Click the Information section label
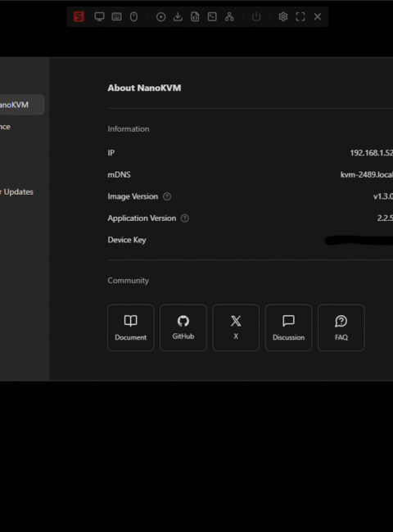 click(x=129, y=129)
